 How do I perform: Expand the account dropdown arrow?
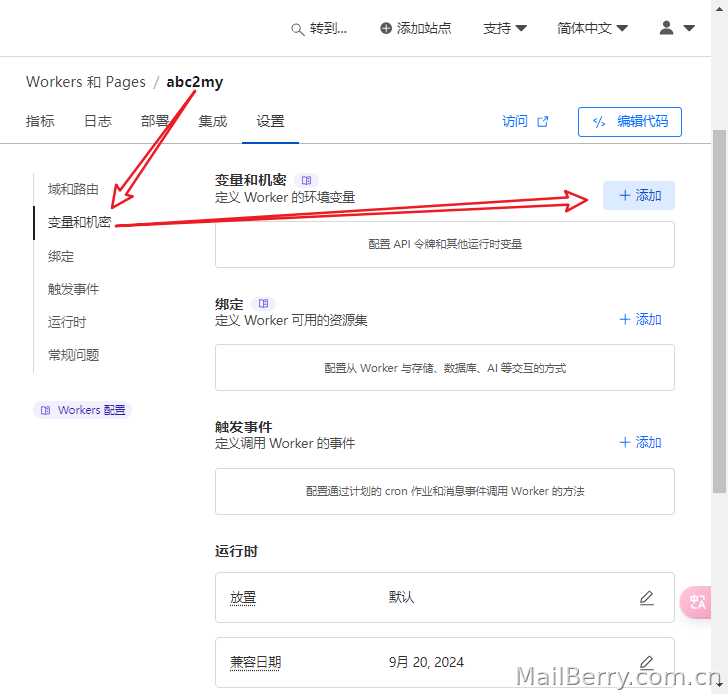click(689, 28)
